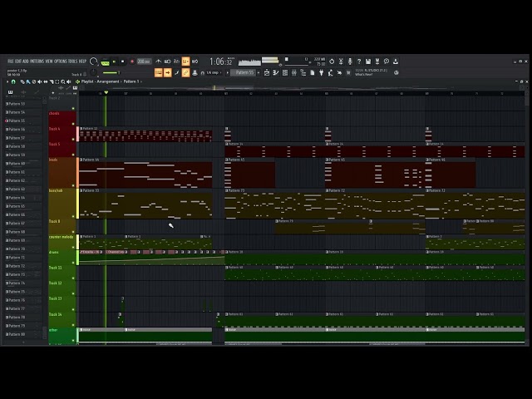Click the Play button in transport

pyautogui.click(x=114, y=62)
